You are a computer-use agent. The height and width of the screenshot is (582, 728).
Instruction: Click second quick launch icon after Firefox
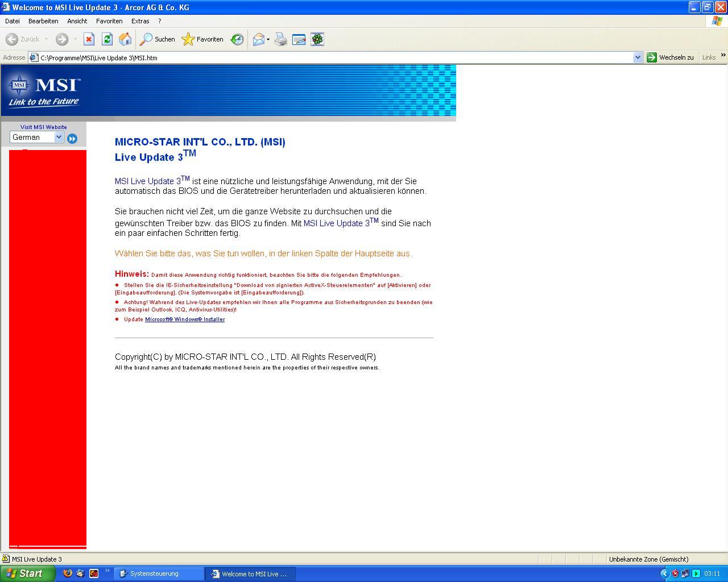(x=80, y=573)
